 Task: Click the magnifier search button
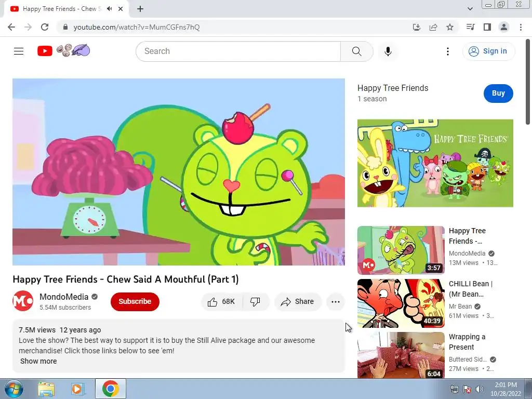(356, 51)
